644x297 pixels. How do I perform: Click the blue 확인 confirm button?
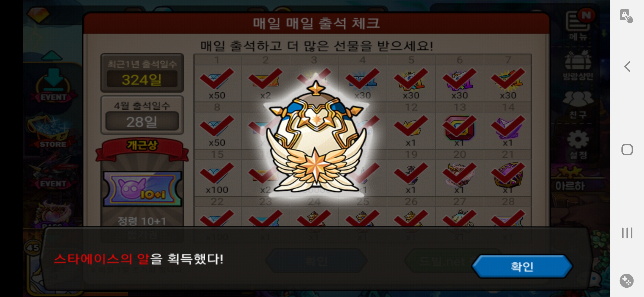click(x=522, y=266)
